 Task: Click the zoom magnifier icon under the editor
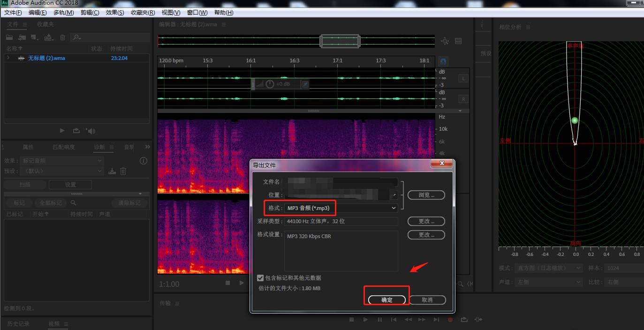pyautogui.click(x=461, y=284)
